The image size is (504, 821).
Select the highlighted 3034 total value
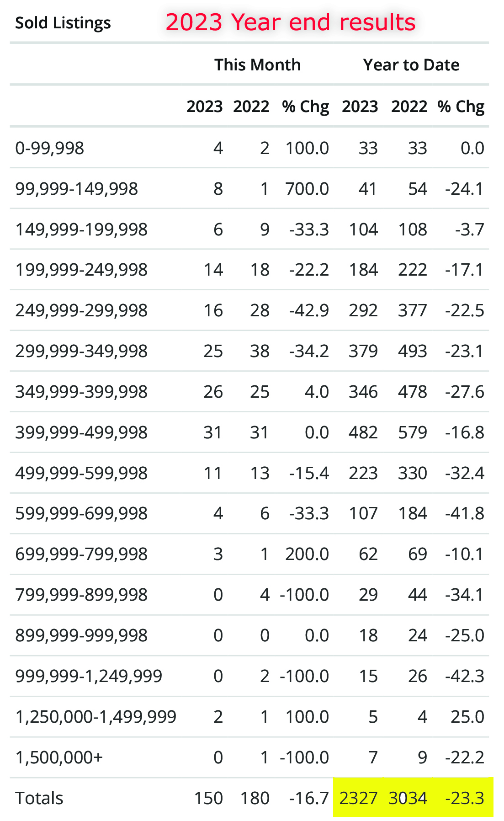pyautogui.click(x=408, y=798)
